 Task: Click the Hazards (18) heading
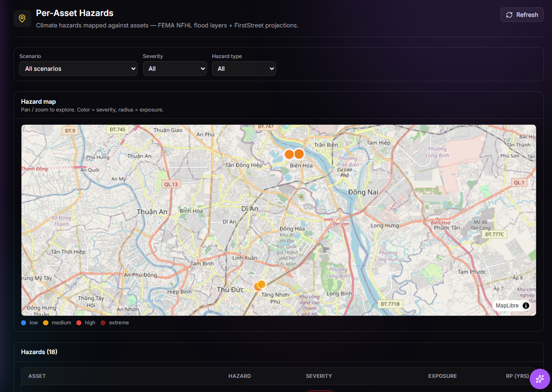pos(39,352)
